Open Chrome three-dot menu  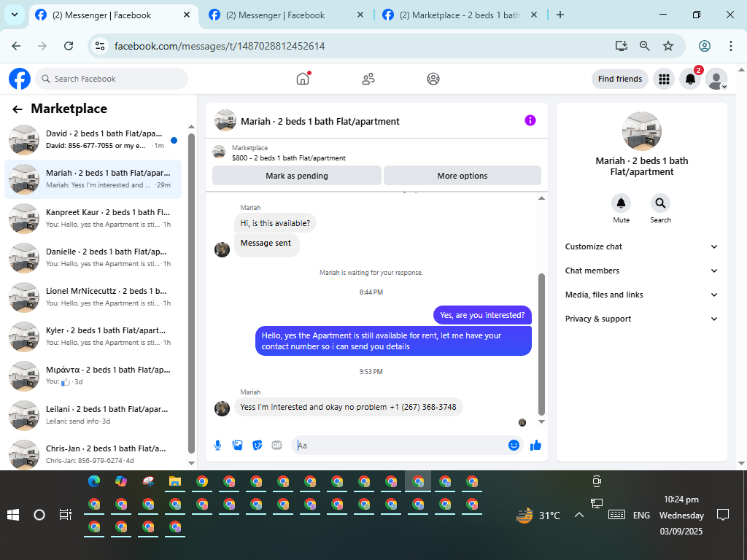(731, 46)
